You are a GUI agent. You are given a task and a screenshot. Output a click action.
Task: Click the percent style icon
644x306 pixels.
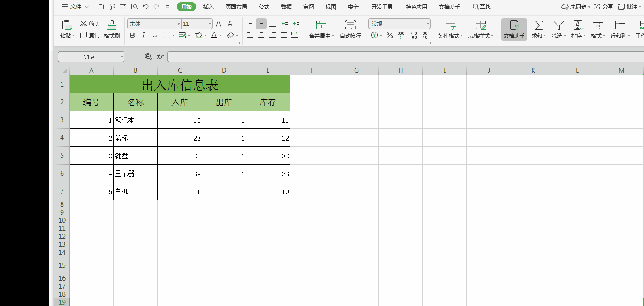point(389,36)
